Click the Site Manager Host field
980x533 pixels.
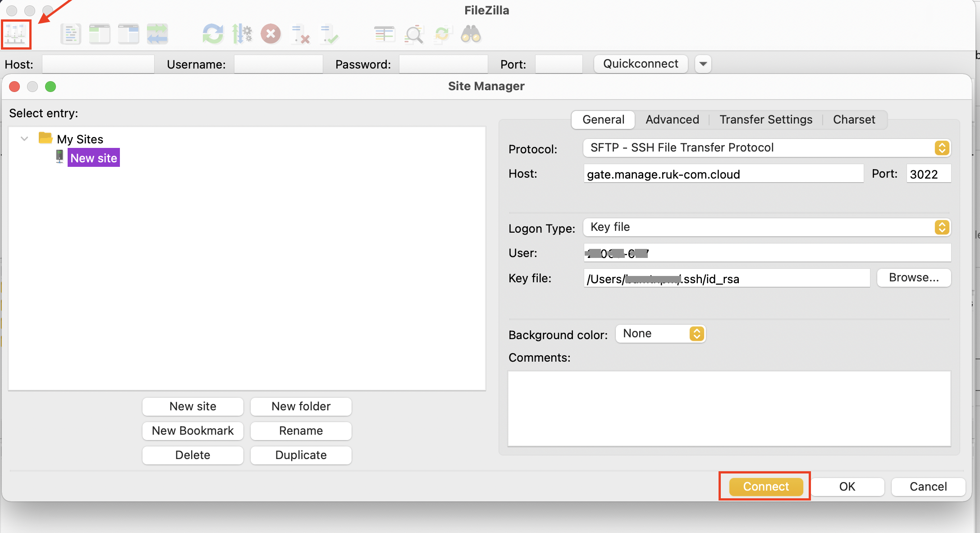coord(724,174)
